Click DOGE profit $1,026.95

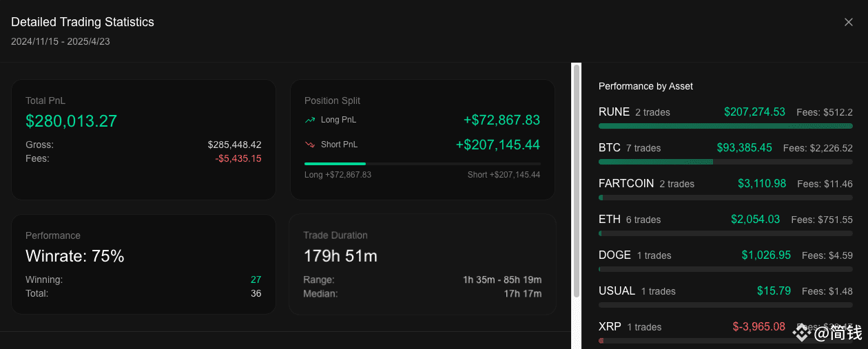(766, 255)
